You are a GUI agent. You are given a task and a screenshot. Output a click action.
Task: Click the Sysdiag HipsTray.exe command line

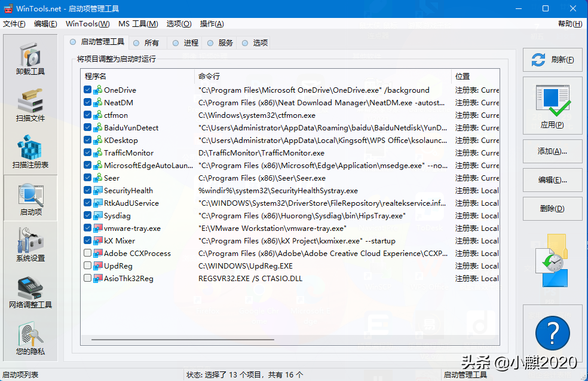click(302, 216)
